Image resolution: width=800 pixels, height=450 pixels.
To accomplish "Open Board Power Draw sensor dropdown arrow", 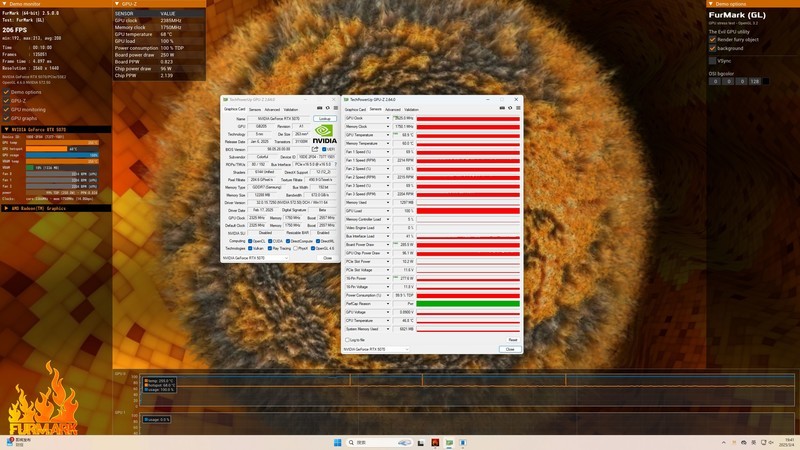I will (388, 244).
